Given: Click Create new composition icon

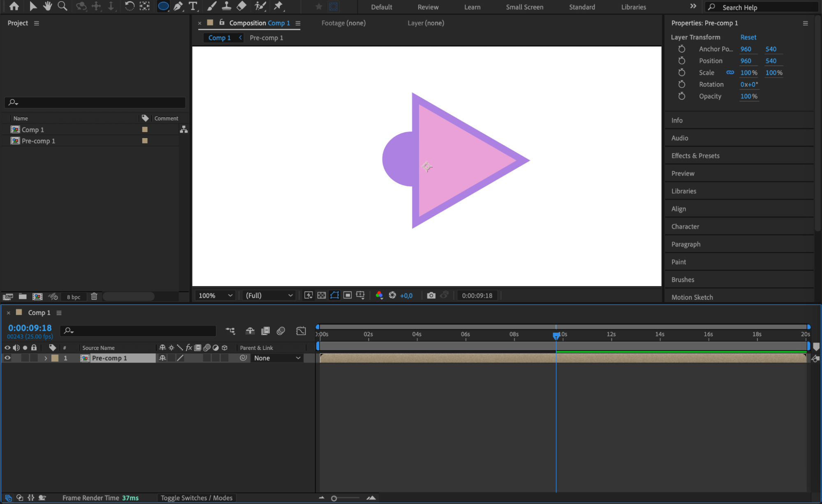Looking at the screenshot, I should [37, 296].
